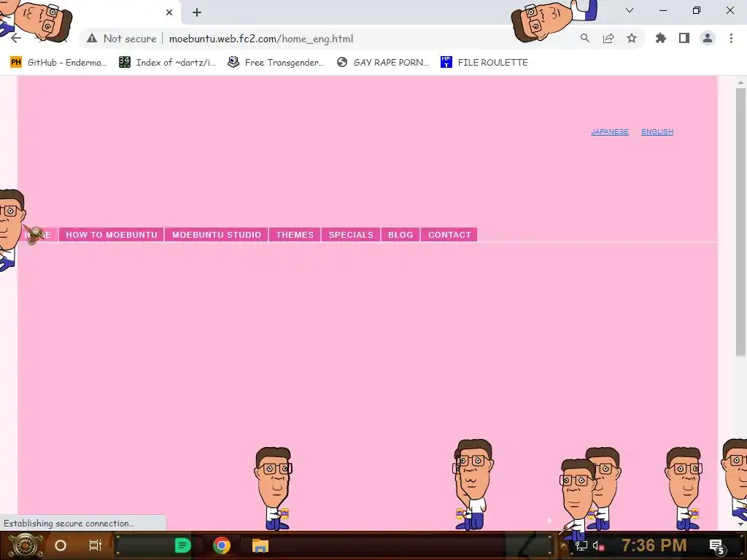Click the zoom magnifier icon in address bar
This screenshot has width=747, height=560.
coord(584,39)
